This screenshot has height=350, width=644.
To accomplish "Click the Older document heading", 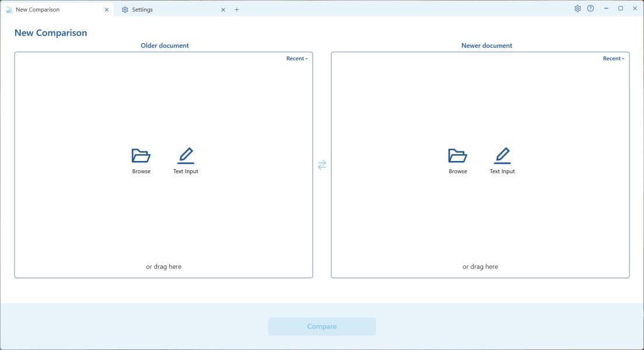I will (165, 45).
